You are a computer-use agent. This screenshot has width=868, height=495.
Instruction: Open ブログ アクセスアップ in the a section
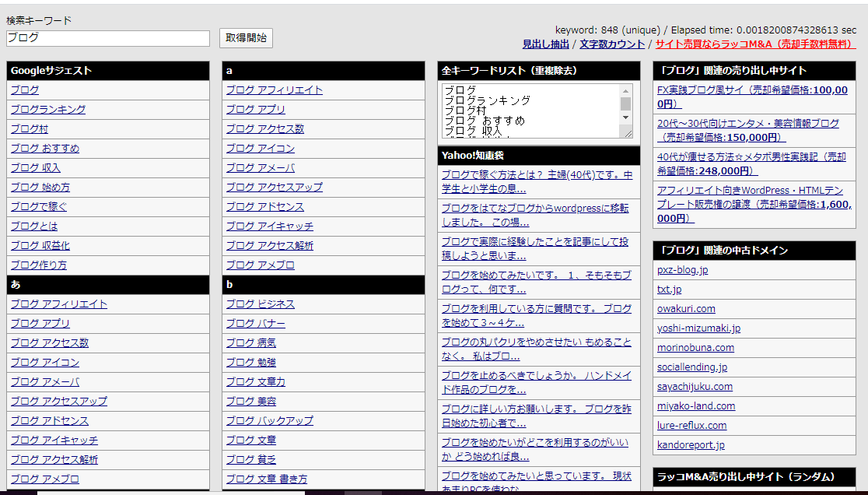(x=275, y=187)
